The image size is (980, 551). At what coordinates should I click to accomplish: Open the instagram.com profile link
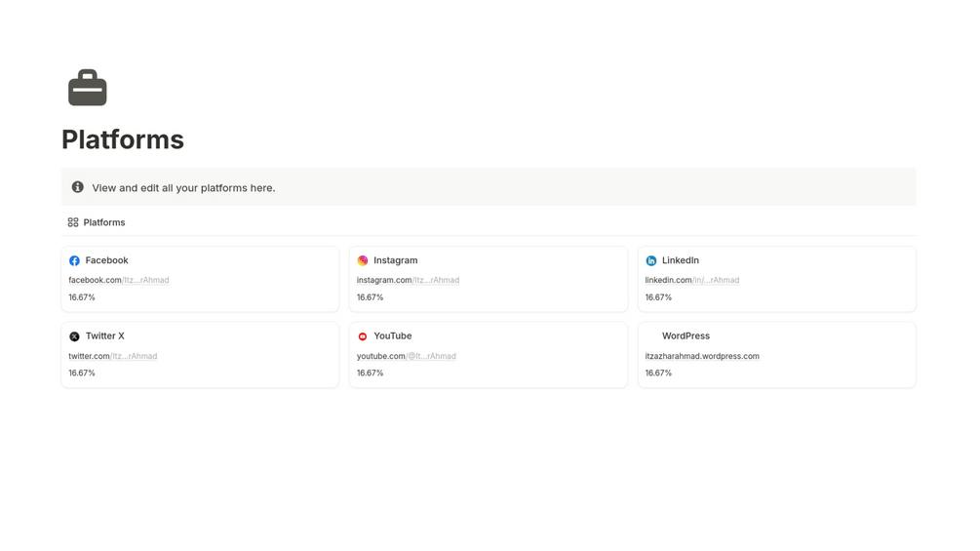[408, 280]
